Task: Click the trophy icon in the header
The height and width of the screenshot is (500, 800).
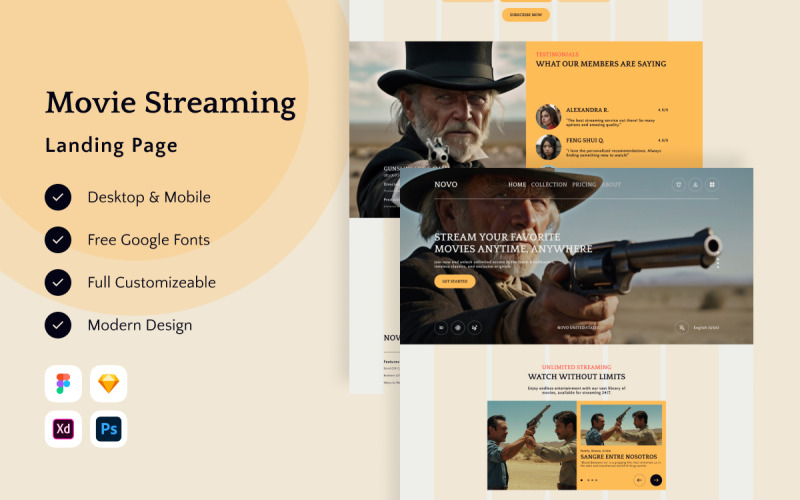Action: (678, 185)
